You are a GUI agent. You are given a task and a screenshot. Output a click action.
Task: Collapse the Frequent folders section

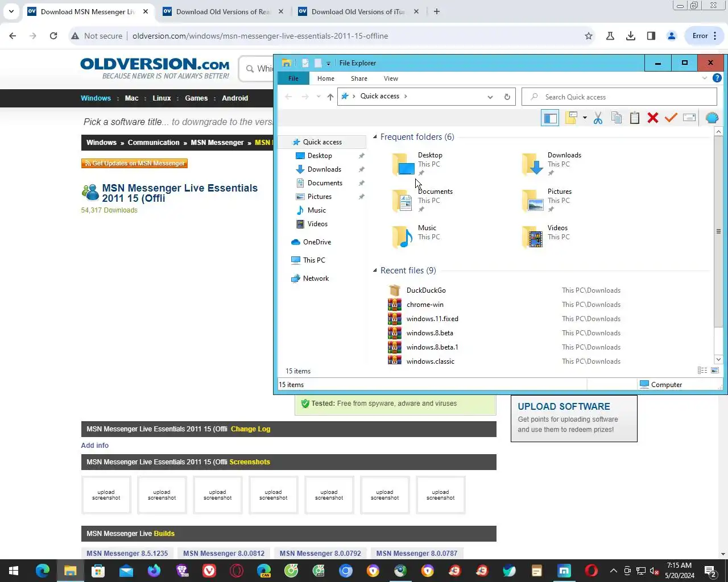[375, 137]
